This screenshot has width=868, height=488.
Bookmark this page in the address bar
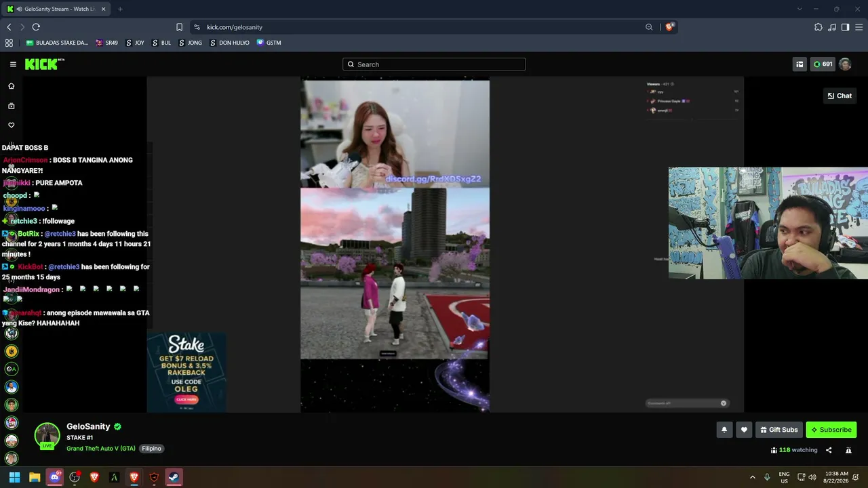click(x=179, y=27)
